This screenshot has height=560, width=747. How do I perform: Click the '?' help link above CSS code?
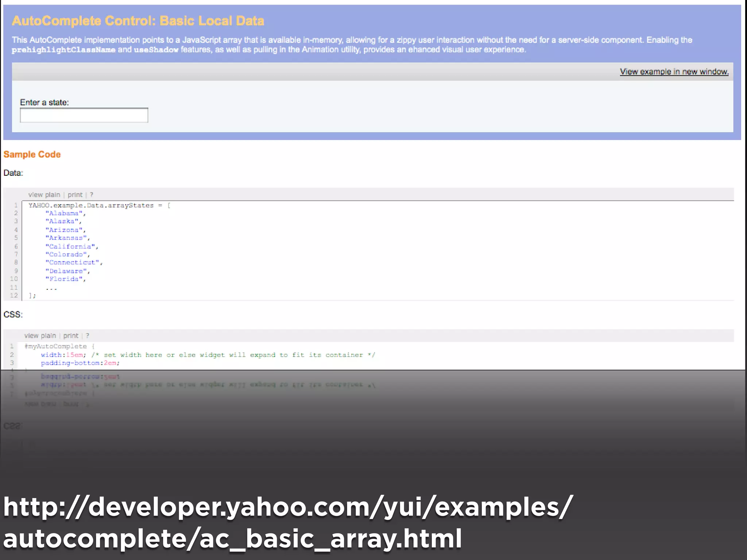[x=88, y=336]
